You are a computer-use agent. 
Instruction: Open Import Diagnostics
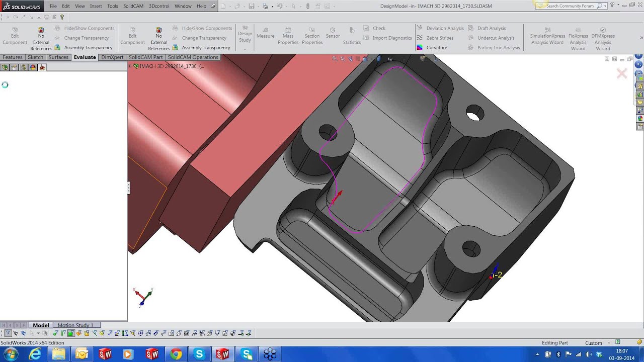pos(387,38)
